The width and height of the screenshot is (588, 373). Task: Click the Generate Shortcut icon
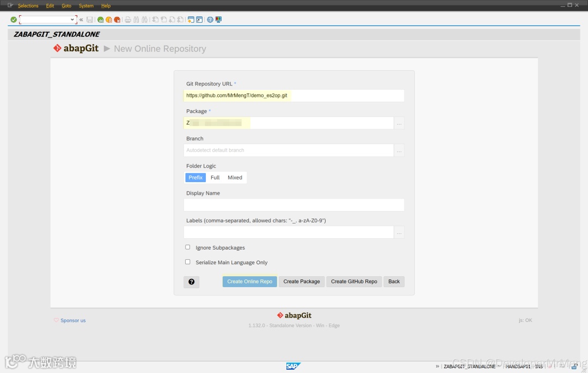[x=199, y=20]
